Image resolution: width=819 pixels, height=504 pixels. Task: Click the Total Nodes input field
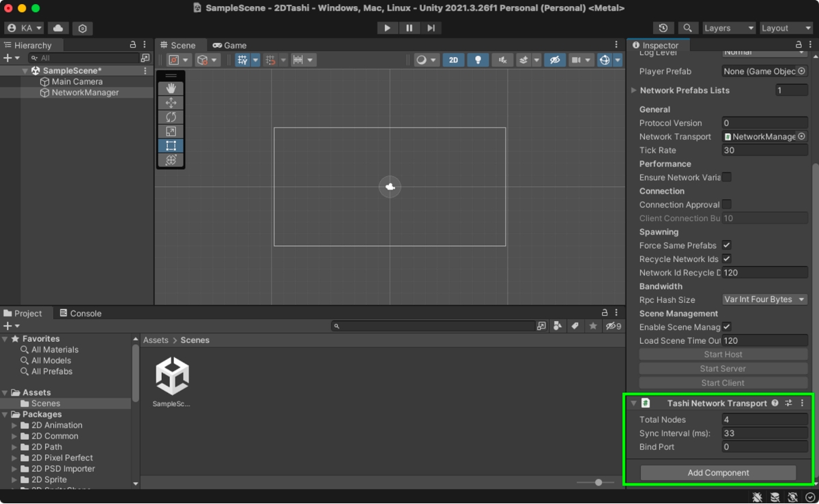point(765,419)
